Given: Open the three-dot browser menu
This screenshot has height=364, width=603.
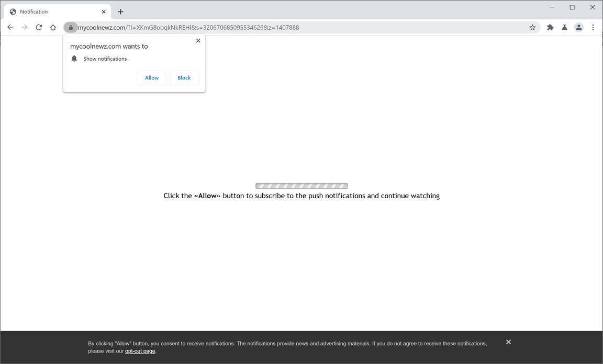Looking at the screenshot, I should pyautogui.click(x=593, y=27).
